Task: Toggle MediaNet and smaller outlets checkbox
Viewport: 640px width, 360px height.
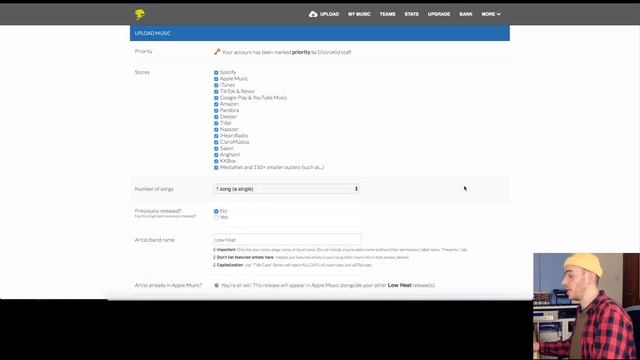Action: point(216,167)
